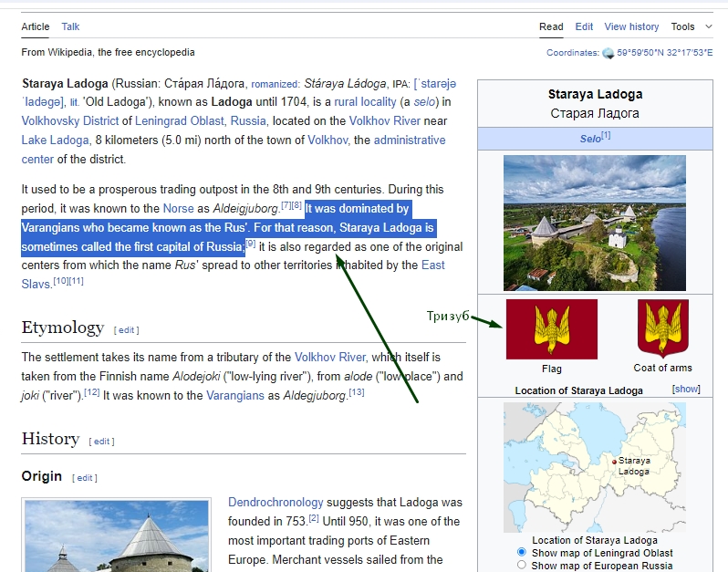Open the rural locality link
Viewport: 728px width, 572px height.
click(365, 102)
